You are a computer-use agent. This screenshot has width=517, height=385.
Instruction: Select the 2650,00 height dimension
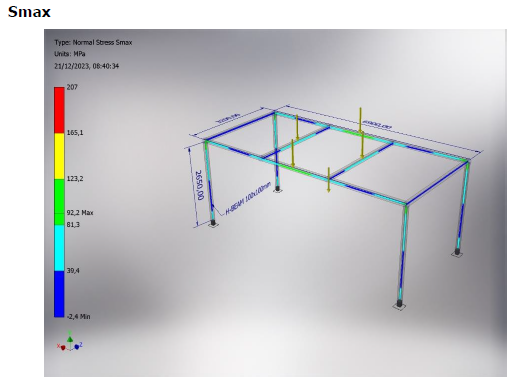(200, 185)
